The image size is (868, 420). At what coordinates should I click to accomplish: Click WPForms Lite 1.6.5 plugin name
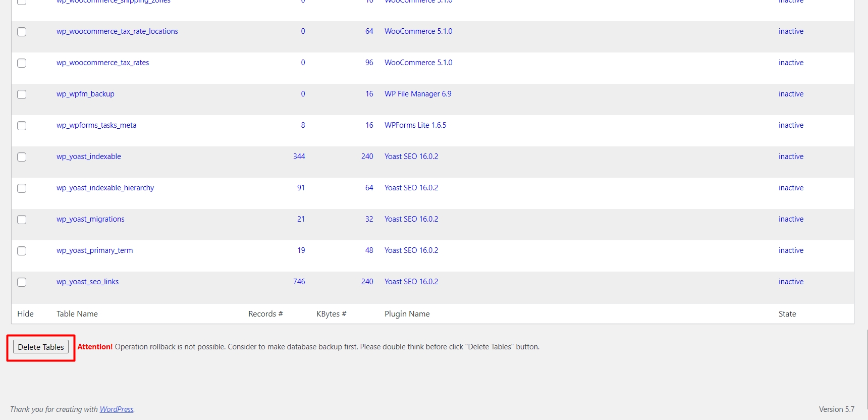tap(415, 125)
